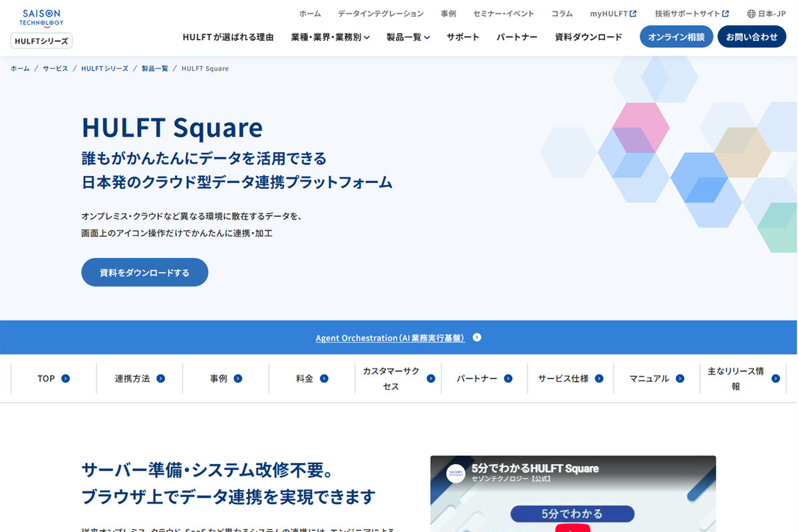This screenshot has width=798, height=532.
Task: Select the TOP tab in sub-navigation
Action: pos(53,378)
